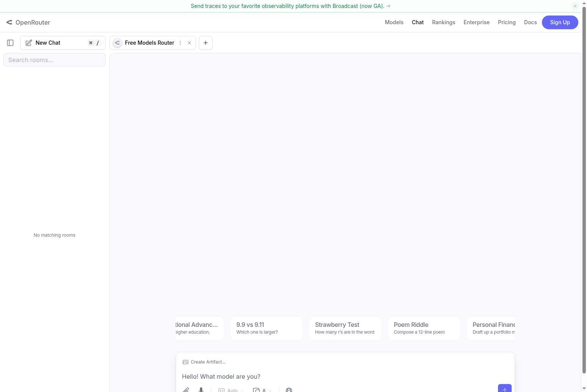This screenshot has height=392, width=587.
Task: Dismiss the Broadcast announcement banner
Action: pyautogui.click(x=575, y=6)
